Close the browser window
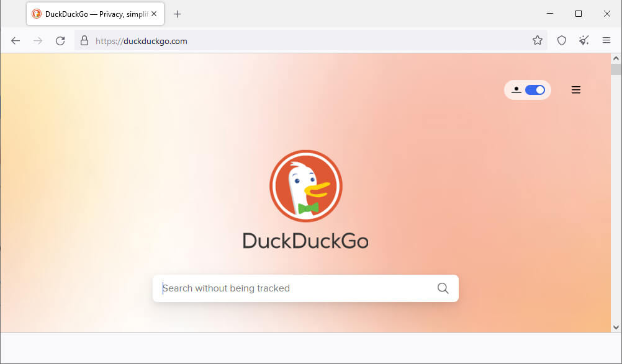The width and height of the screenshot is (622, 364). (607, 14)
